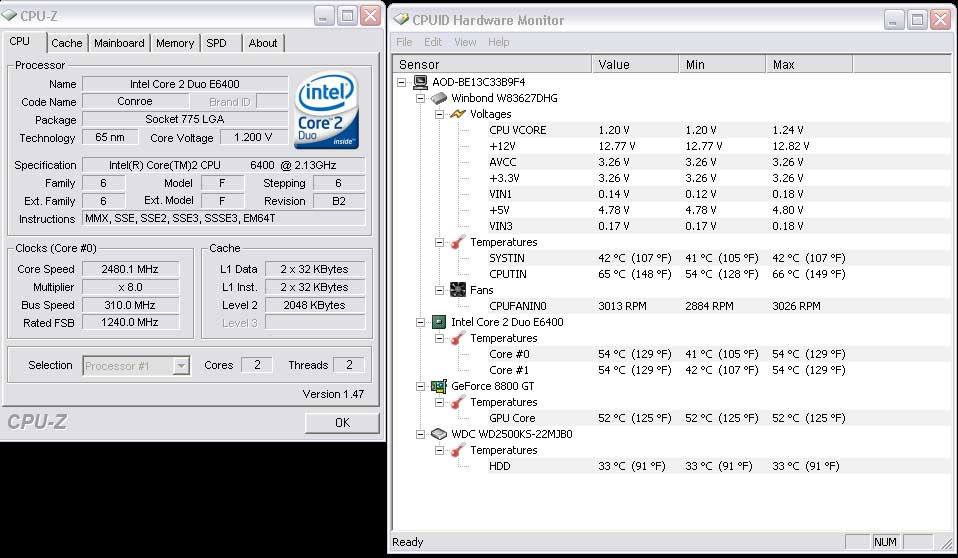This screenshot has width=958, height=558.
Task: Click the Core Speed field showing 2480.1 MHz
Action: 130,269
